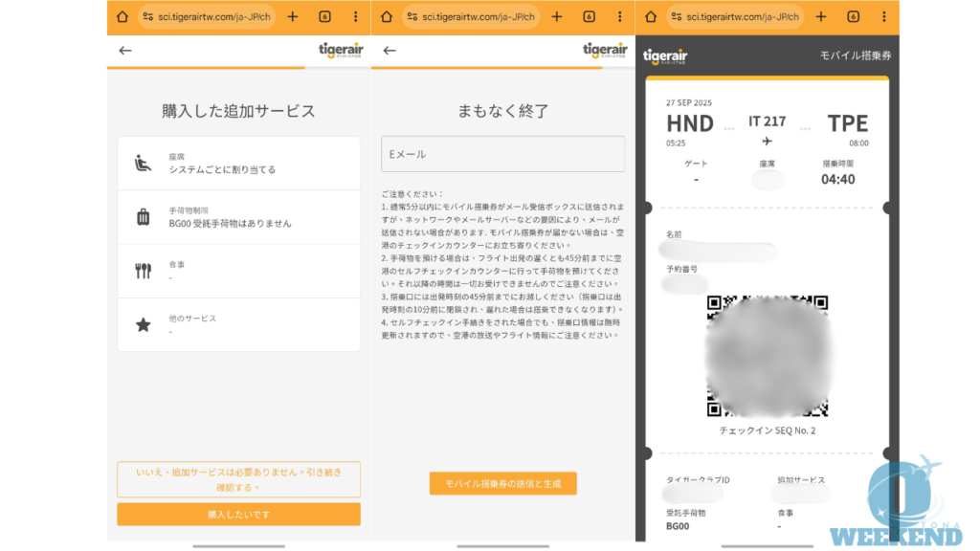This screenshot has width=980, height=551.
Task: Focus the Eメール input field
Action: pos(502,154)
